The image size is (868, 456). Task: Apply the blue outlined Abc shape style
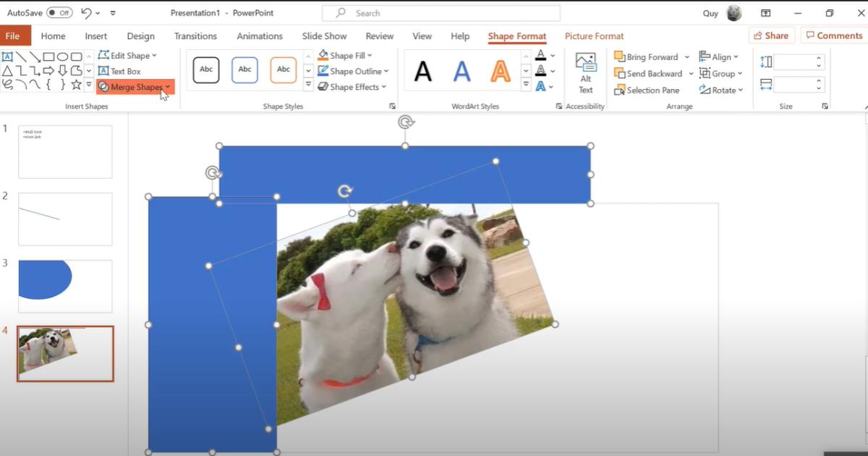[x=244, y=69]
